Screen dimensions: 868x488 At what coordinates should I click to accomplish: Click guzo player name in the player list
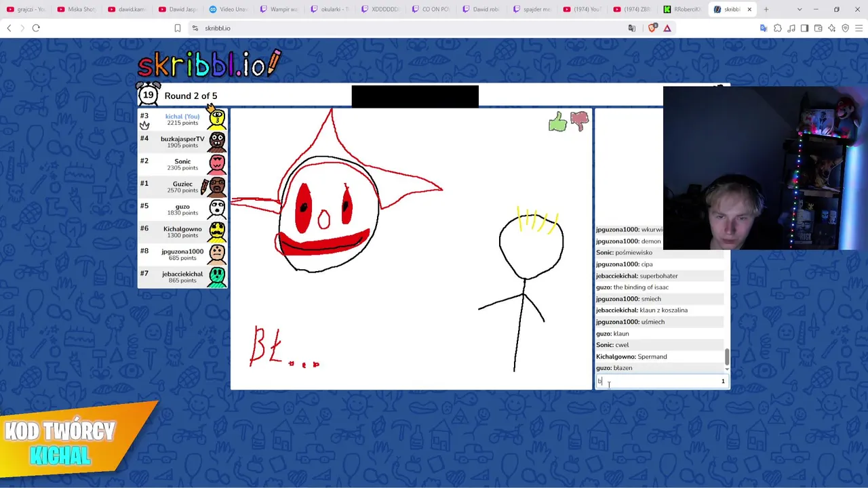click(x=182, y=207)
